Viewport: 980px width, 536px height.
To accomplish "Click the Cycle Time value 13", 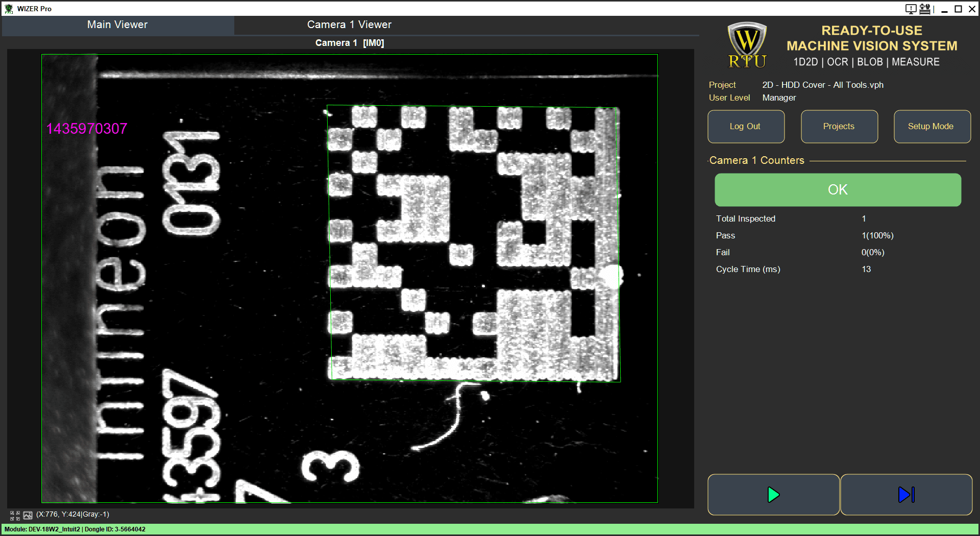I will click(x=866, y=269).
